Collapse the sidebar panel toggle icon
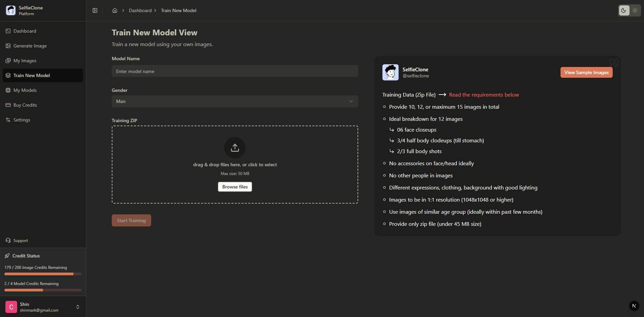 point(95,10)
